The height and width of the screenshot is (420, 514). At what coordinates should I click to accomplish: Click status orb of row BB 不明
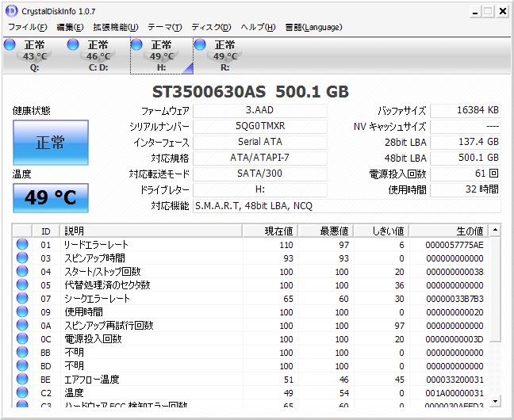click(x=22, y=352)
